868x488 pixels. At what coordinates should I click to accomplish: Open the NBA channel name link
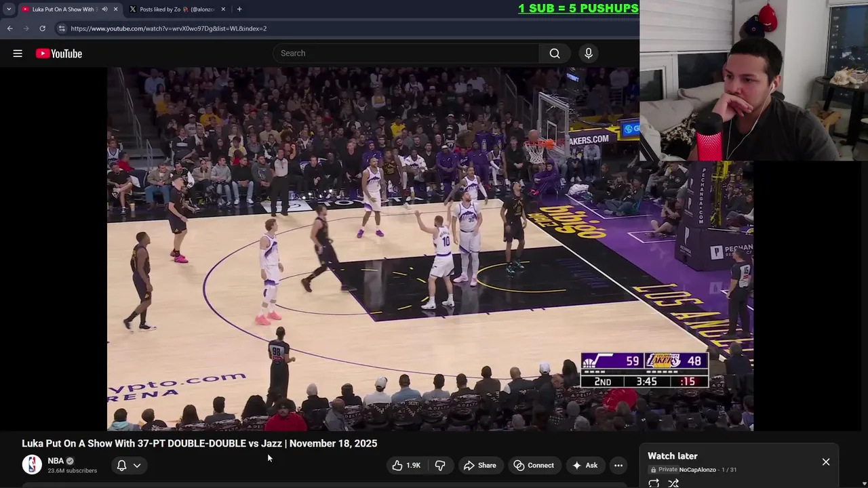click(56, 461)
